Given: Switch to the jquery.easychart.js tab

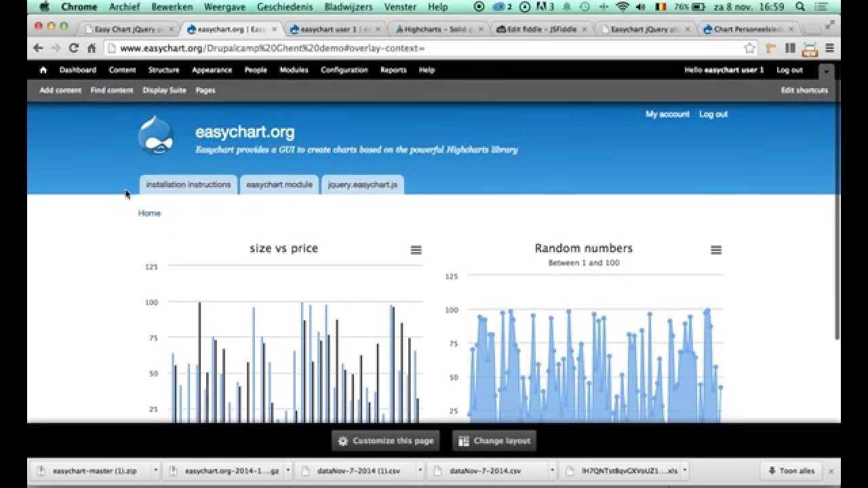Looking at the screenshot, I should tap(363, 184).
